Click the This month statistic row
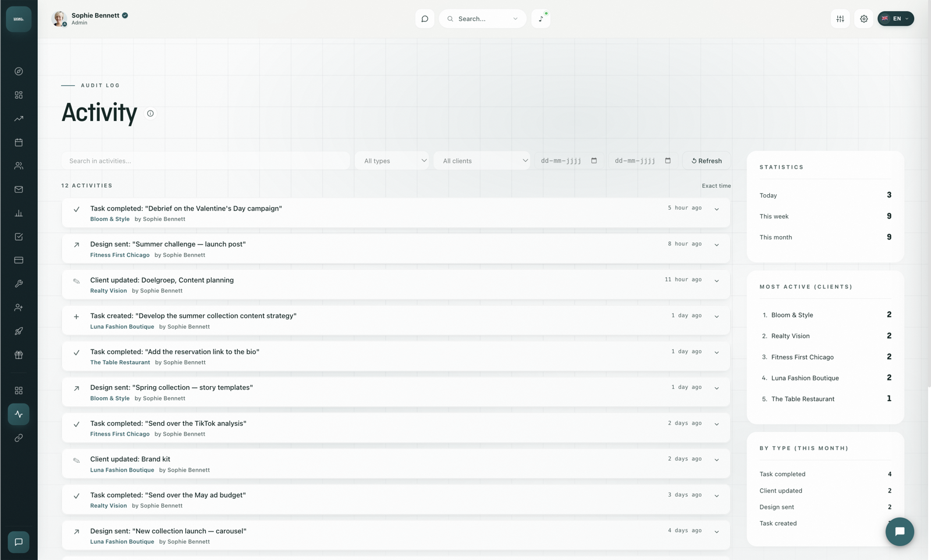The height and width of the screenshot is (560, 931). (825, 237)
